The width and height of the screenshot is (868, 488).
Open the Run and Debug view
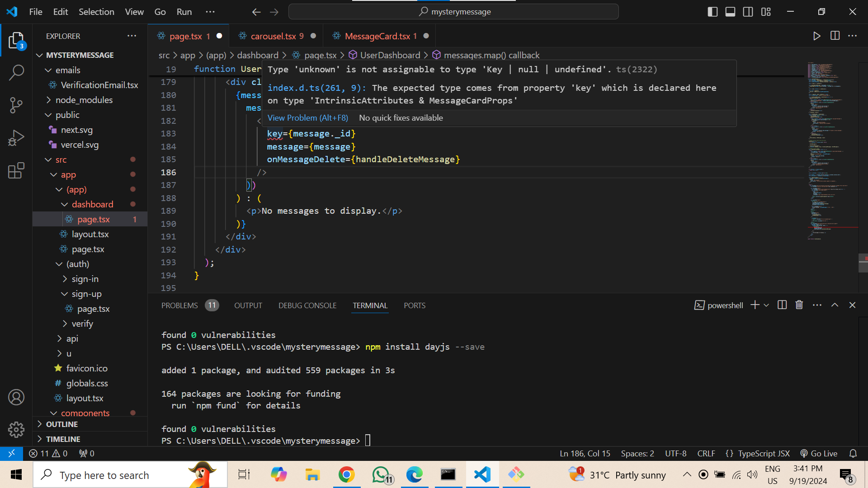click(16, 138)
